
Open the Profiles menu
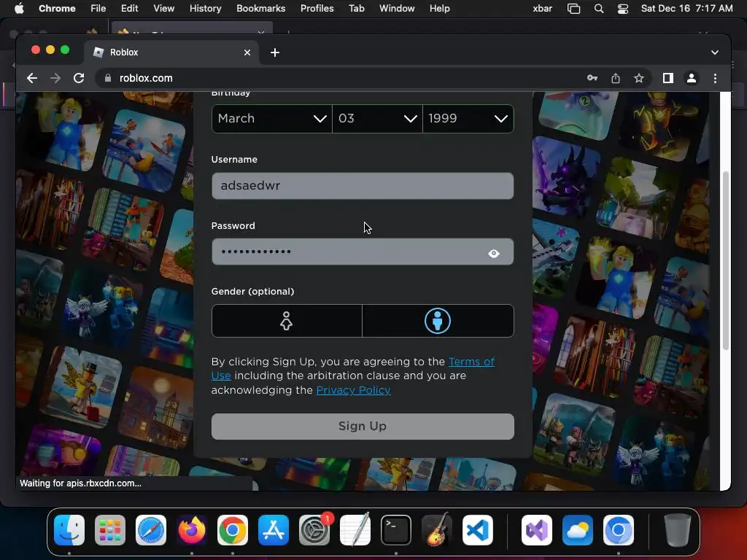tap(317, 9)
